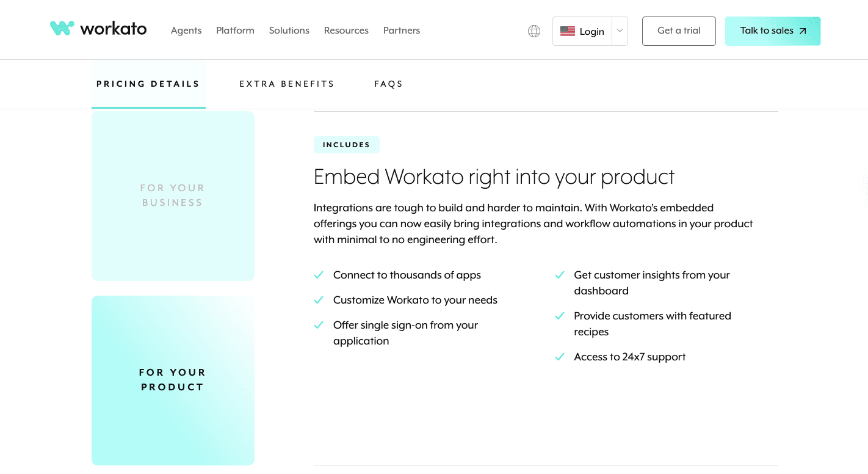The height and width of the screenshot is (474, 868).
Task: Select the For Your Product card
Action: 173,380
